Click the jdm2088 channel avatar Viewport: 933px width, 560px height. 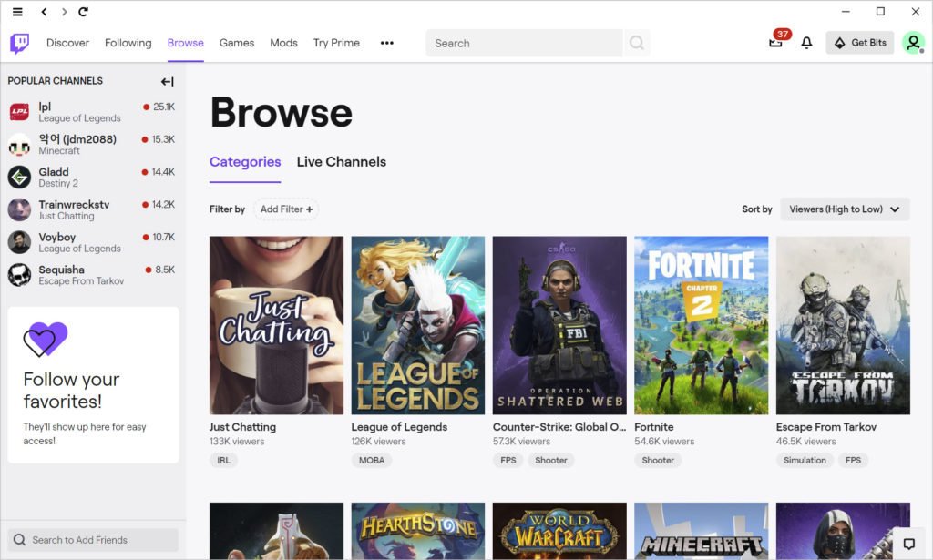[x=19, y=145]
